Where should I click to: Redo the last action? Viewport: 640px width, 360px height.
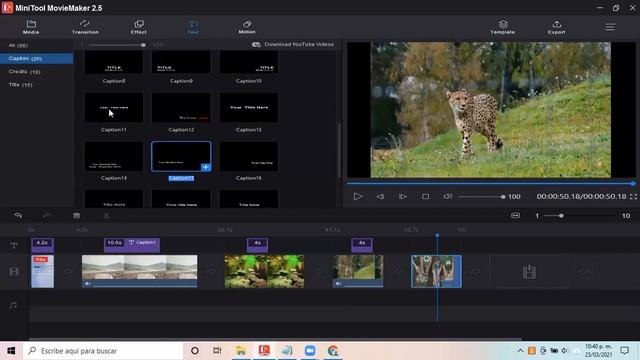point(47,216)
